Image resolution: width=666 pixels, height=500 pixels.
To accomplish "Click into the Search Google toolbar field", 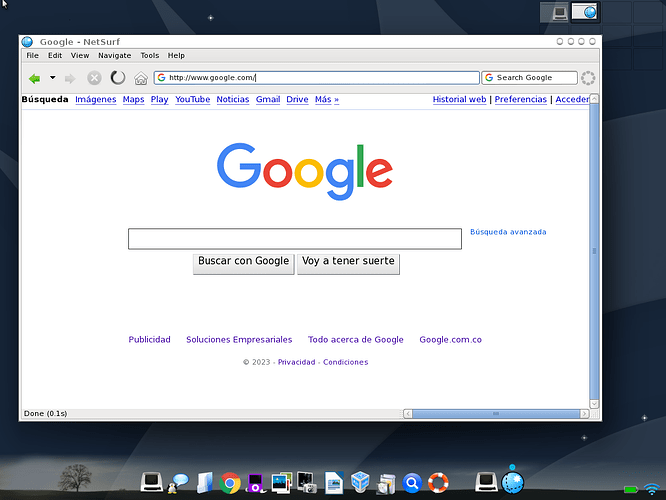I will click(x=530, y=78).
